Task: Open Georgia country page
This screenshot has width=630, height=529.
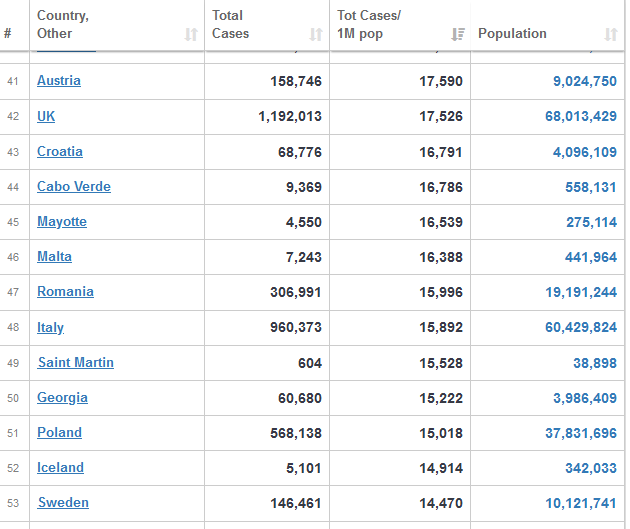Action: point(62,397)
